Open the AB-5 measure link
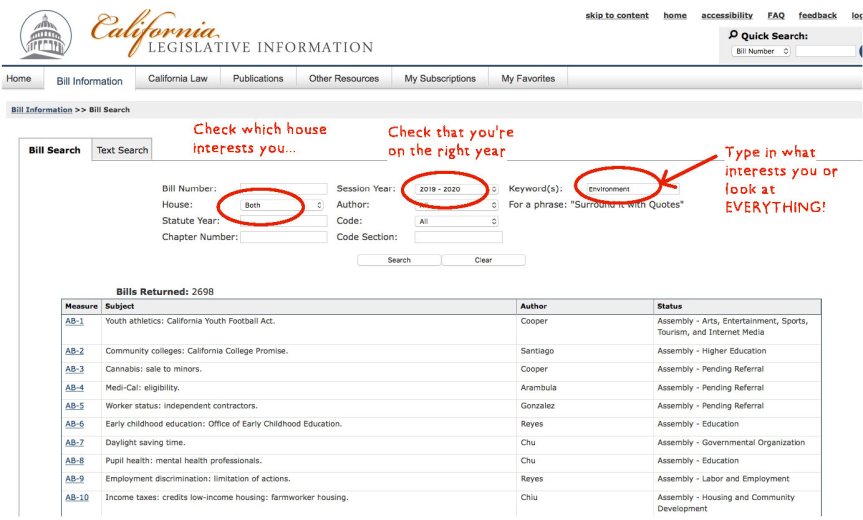The height and width of the screenshot is (520, 863). coord(75,406)
